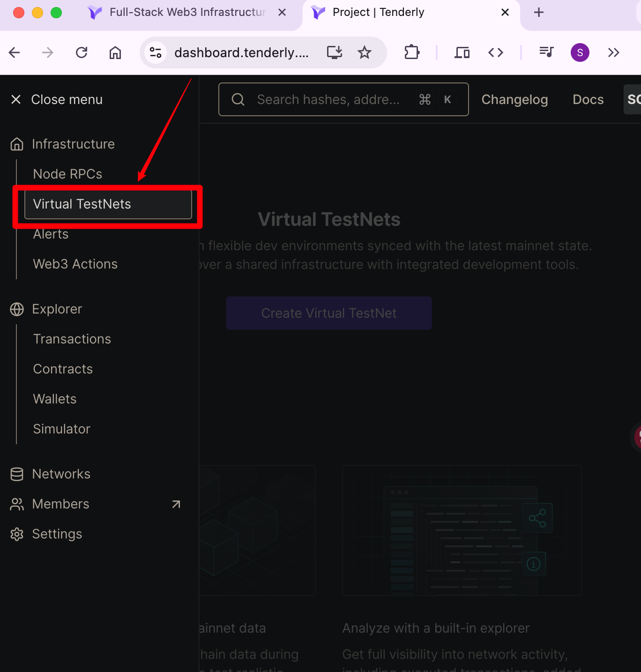
Task: Open the Infrastructure home icon
Action: (17, 144)
